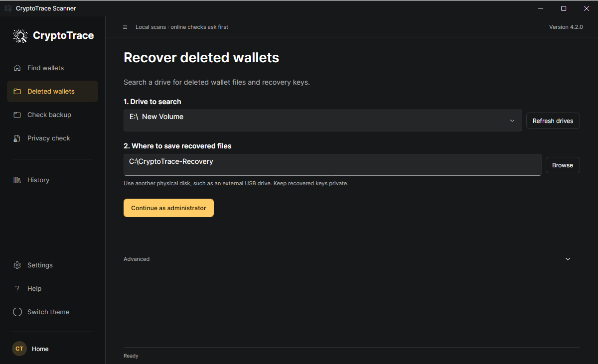Click the drive dropdown chevron arrow
Screen dimensions: 598x364
[x=512, y=121]
